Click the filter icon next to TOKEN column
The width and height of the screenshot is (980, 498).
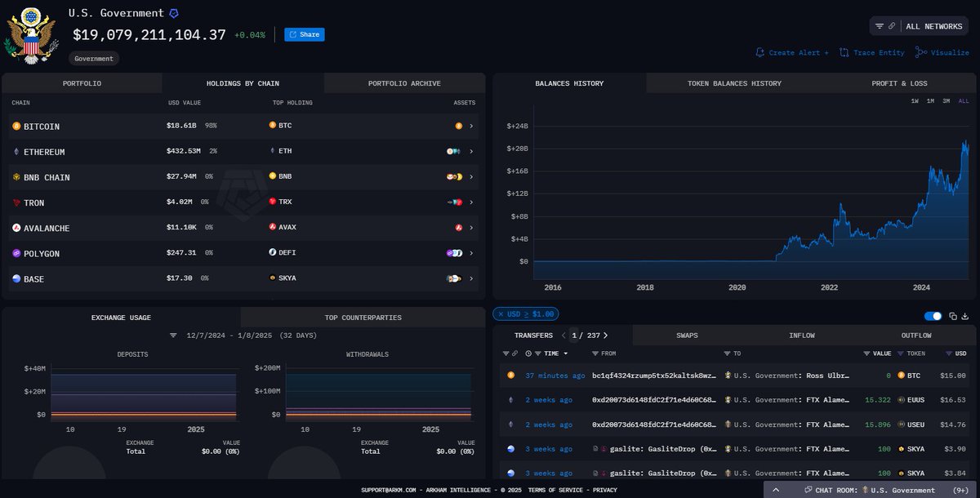coord(900,353)
